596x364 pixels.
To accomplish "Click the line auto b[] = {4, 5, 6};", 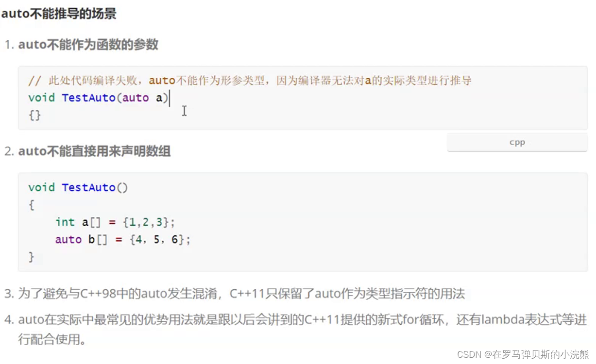I will click(x=123, y=240).
